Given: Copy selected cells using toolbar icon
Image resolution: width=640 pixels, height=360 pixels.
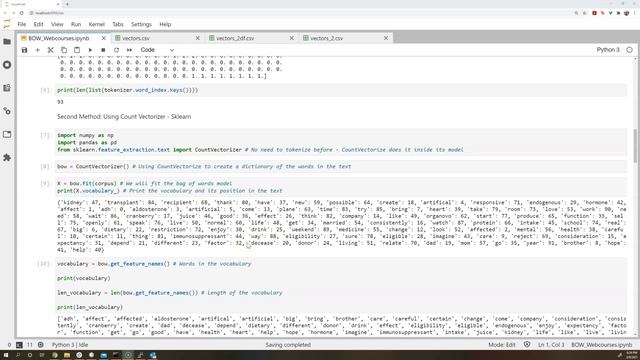Looking at the screenshot, I should click(x=64, y=50).
